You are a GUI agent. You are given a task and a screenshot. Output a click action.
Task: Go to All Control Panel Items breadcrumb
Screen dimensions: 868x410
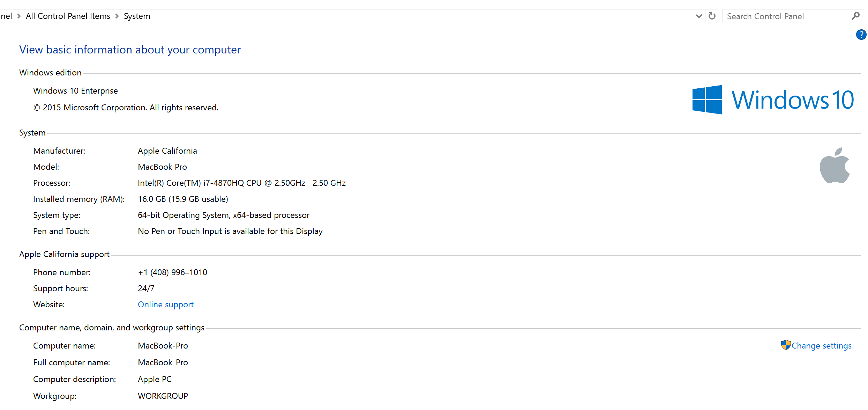coord(68,16)
